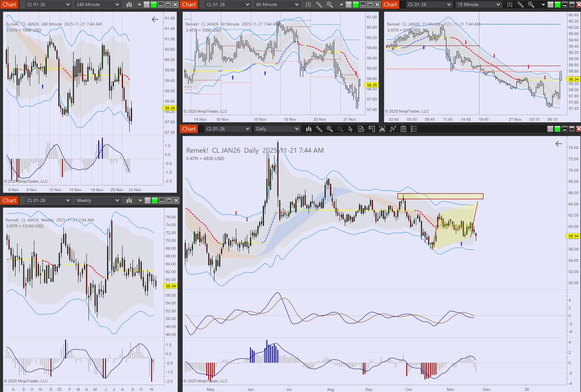
Task: Toggle gray link button on Daily chart
Action: 550,129
